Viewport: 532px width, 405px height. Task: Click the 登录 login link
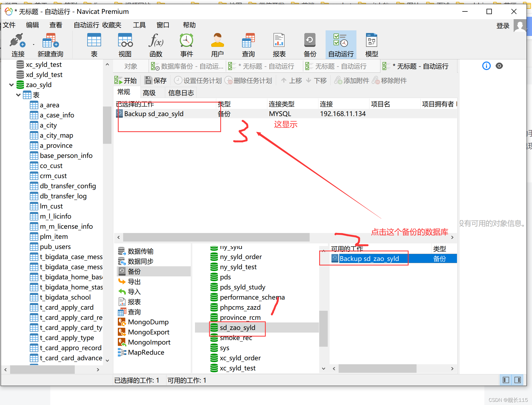pos(503,26)
